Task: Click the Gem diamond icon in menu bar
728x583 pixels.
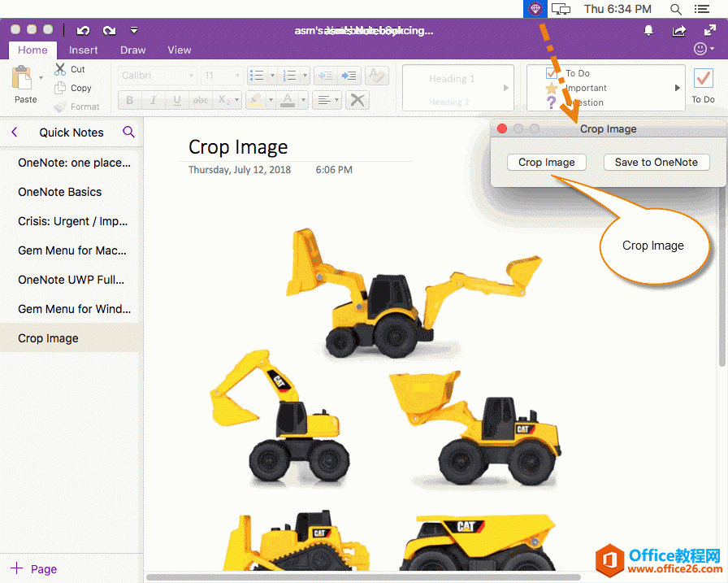Action: [x=535, y=9]
